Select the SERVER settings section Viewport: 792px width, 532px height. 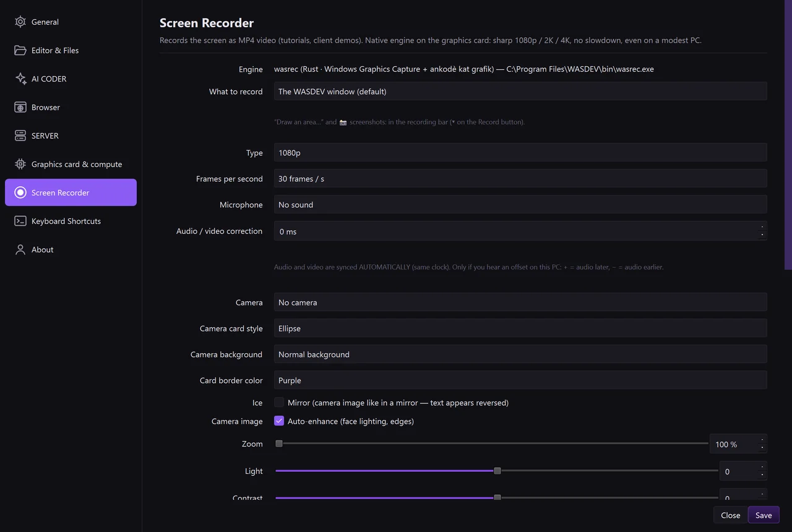coord(71,135)
